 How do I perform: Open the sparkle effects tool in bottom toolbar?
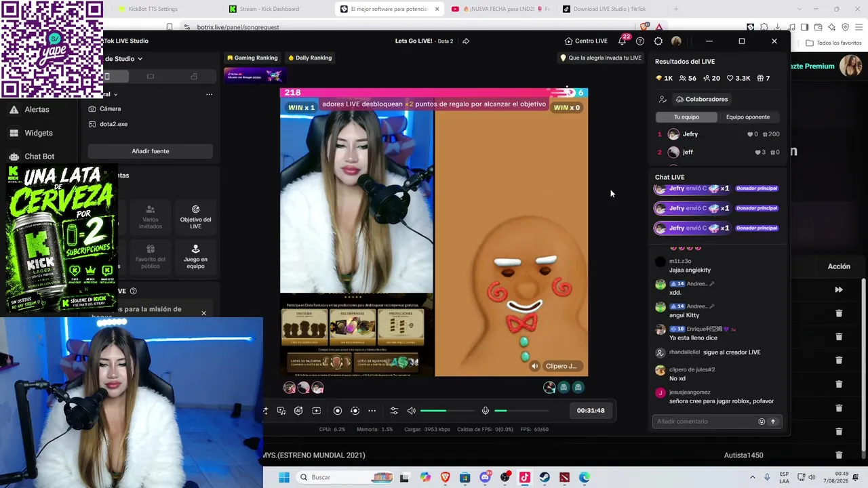(265, 411)
